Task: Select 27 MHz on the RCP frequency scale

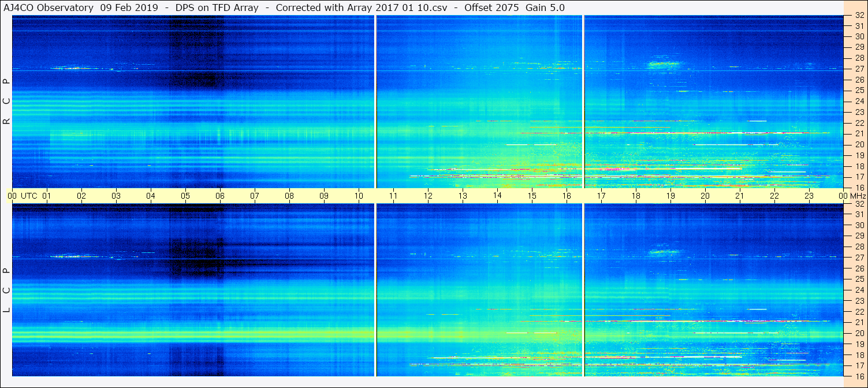Action: point(859,68)
